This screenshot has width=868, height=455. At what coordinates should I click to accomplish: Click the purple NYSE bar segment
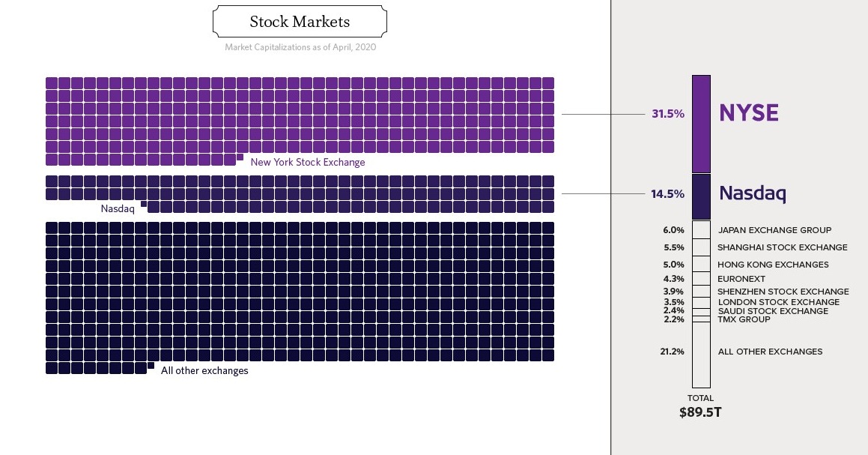pyautogui.click(x=701, y=124)
